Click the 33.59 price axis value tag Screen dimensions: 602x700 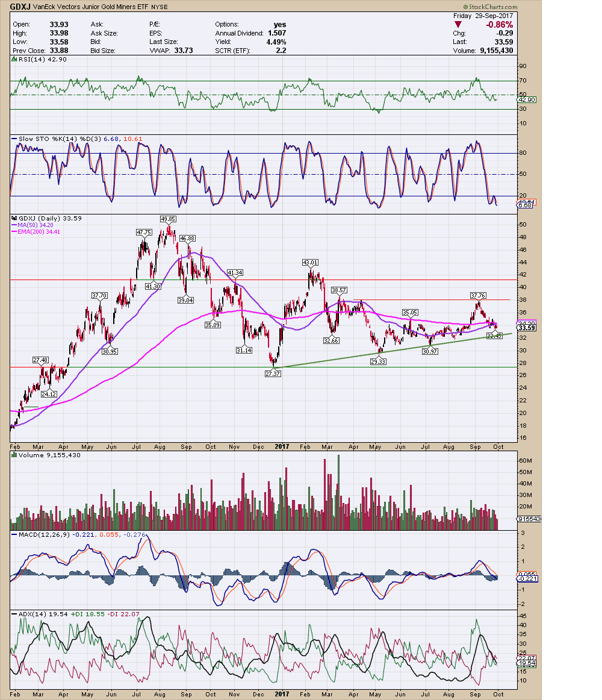pos(527,328)
